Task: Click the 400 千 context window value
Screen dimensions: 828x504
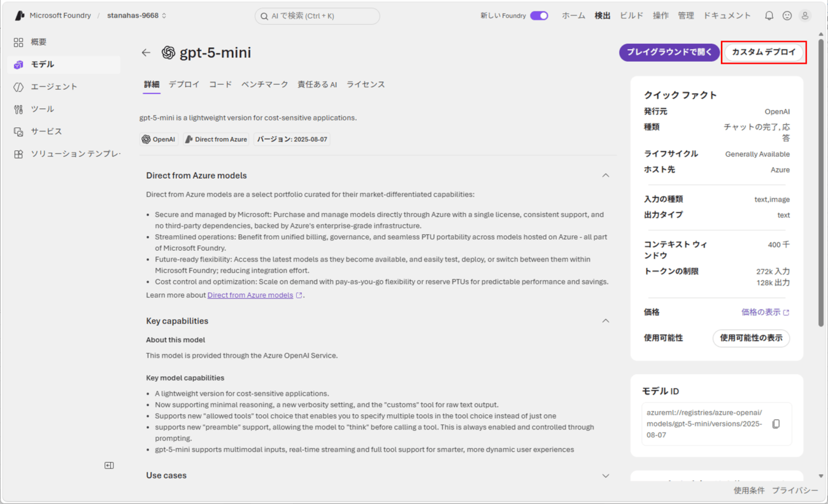Action: (x=779, y=244)
